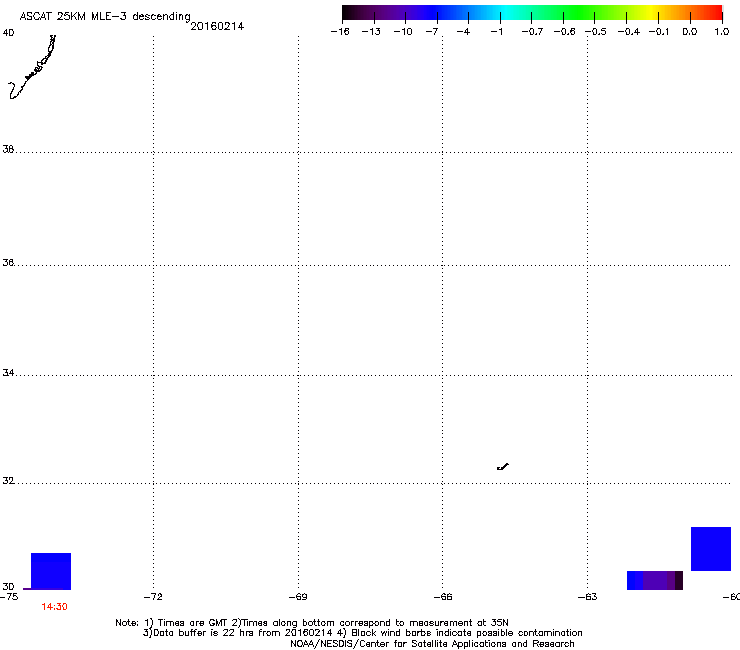Click the red 14:30 time label
Screen dimensions: 740x650
pyautogui.click(x=54, y=607)
